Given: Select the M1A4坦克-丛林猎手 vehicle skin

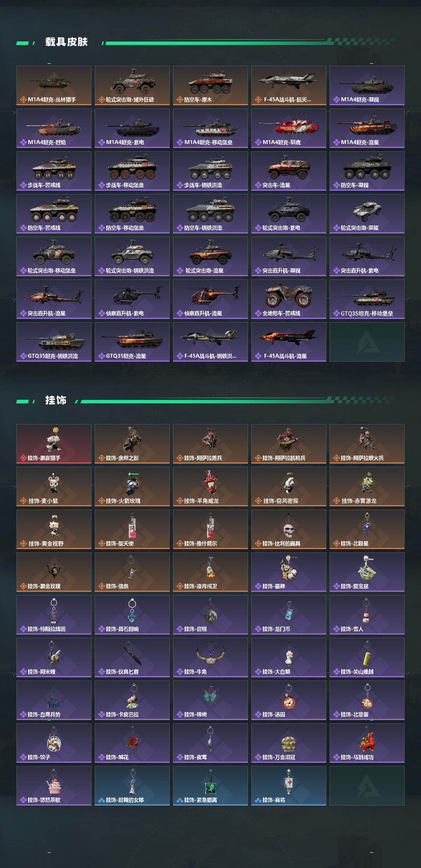Looking at the screenshot, I should coord(54,85).
